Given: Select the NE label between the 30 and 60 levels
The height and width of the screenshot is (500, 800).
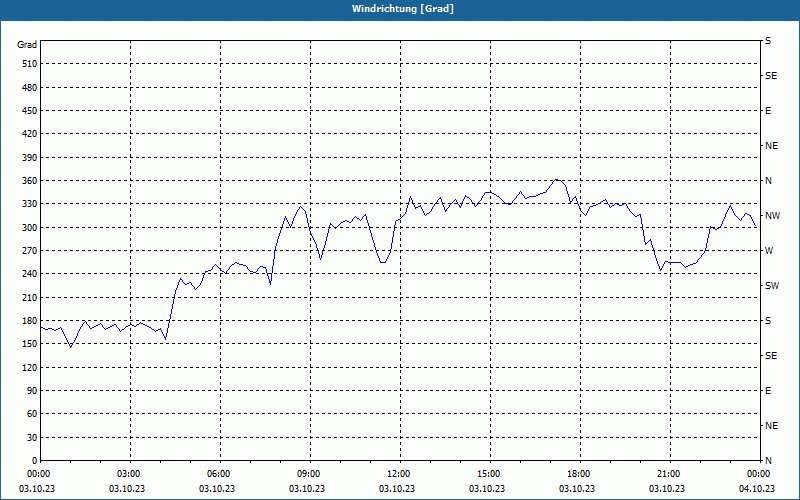Looking at the screenshot, I should click(x=771, y=426).
